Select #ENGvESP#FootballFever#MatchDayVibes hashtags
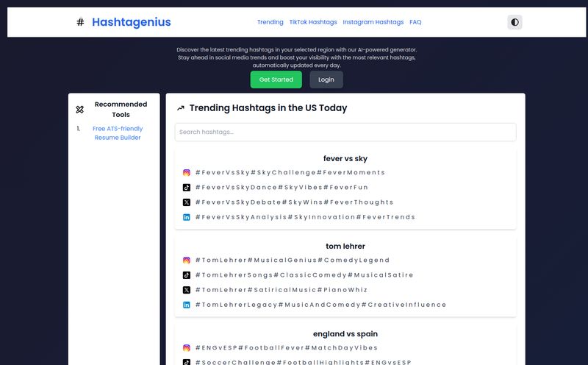Image resolution: width=588 pixels, height=365 pixels. coord(287,348)
